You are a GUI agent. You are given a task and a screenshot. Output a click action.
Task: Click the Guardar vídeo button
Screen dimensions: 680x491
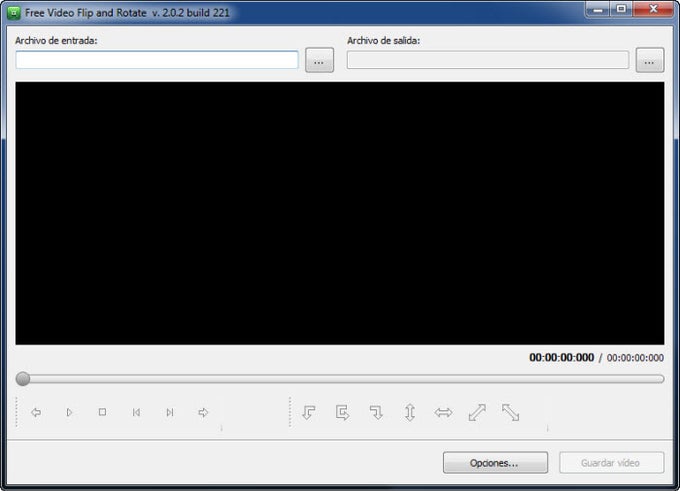612,463
